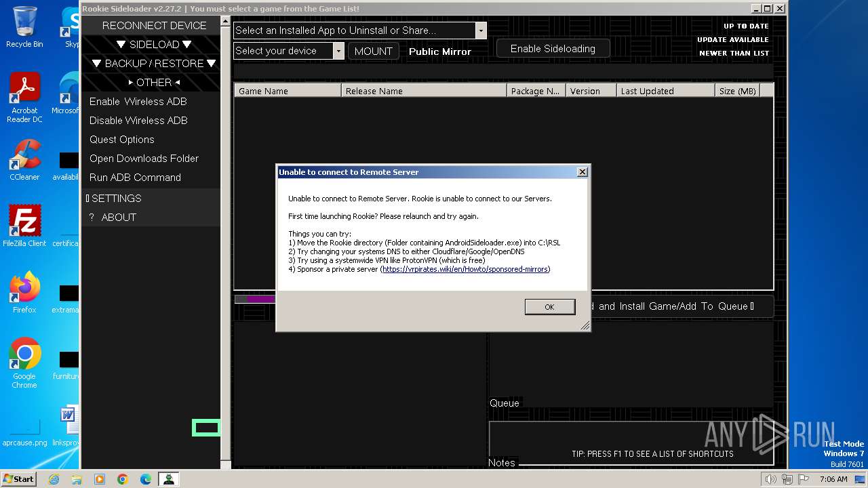Screen dimensions: 868x488
Task: Sort by Game Name column
Action: (288, 91)
